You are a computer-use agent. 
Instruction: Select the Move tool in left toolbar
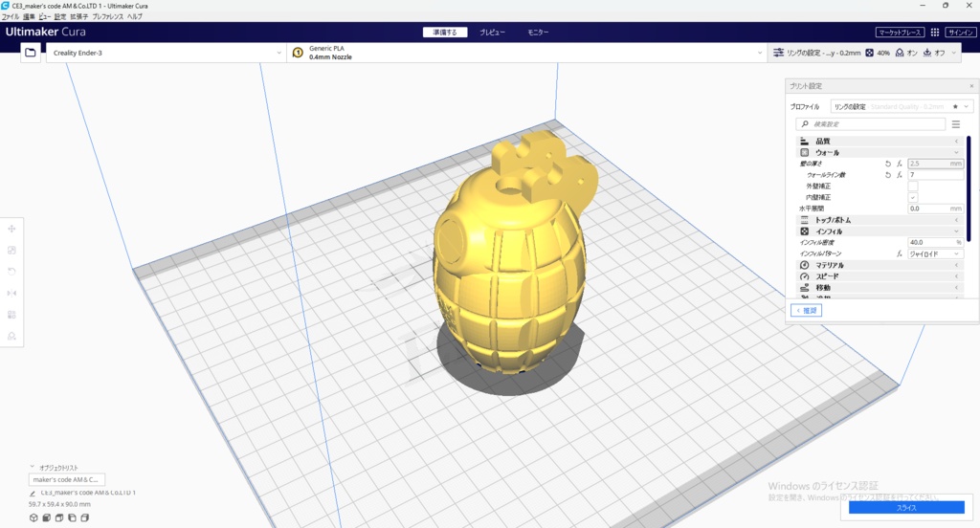coord(11,229)
